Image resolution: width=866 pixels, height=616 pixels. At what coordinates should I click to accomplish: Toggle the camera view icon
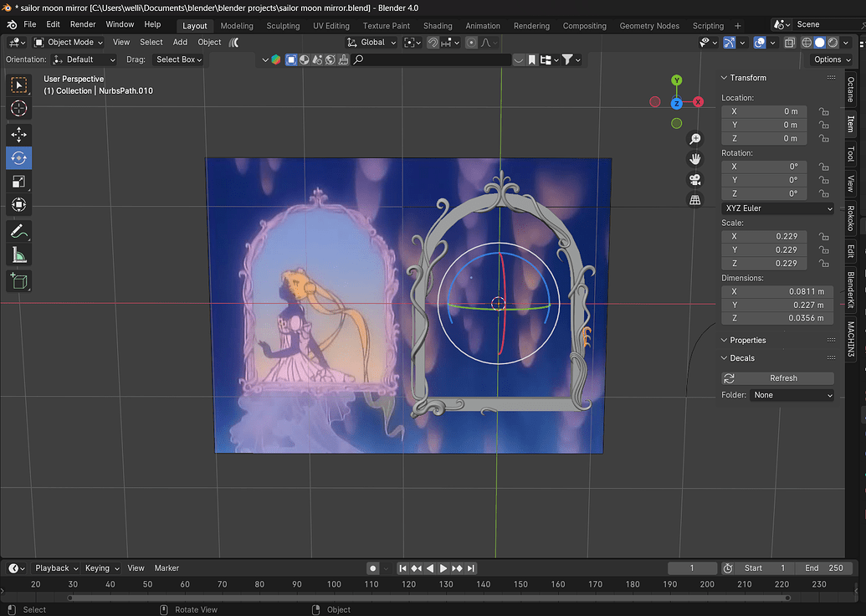pyautogui.click(x=694, y=180)
